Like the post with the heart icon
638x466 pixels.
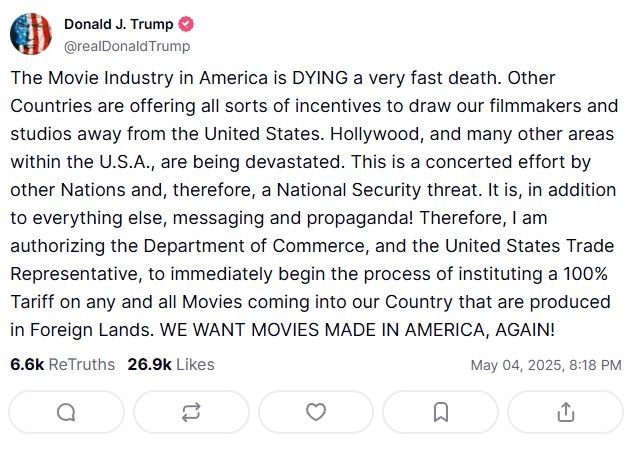tap(316, 412)
